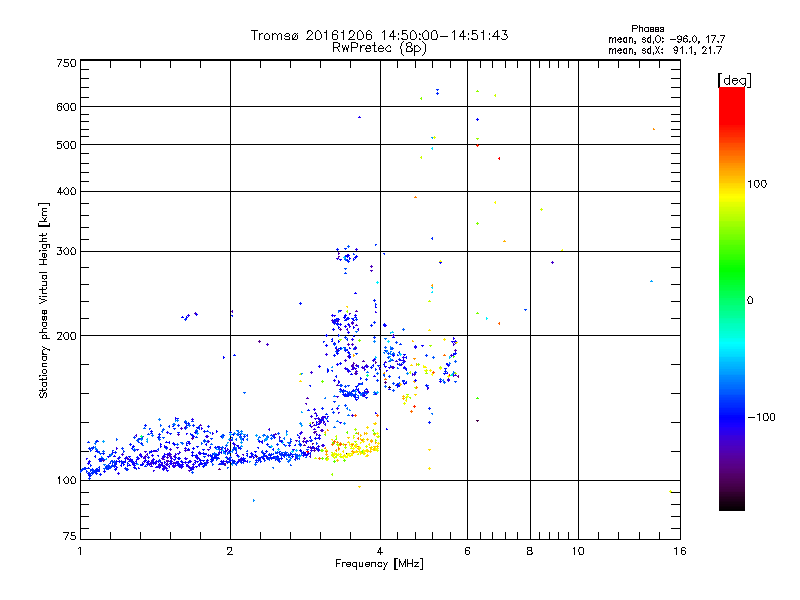Click the 'RwPretec (8p)' subtitle
Viewport: 800px width, 600px height.
pyautogui.click(x=379, y=48)
